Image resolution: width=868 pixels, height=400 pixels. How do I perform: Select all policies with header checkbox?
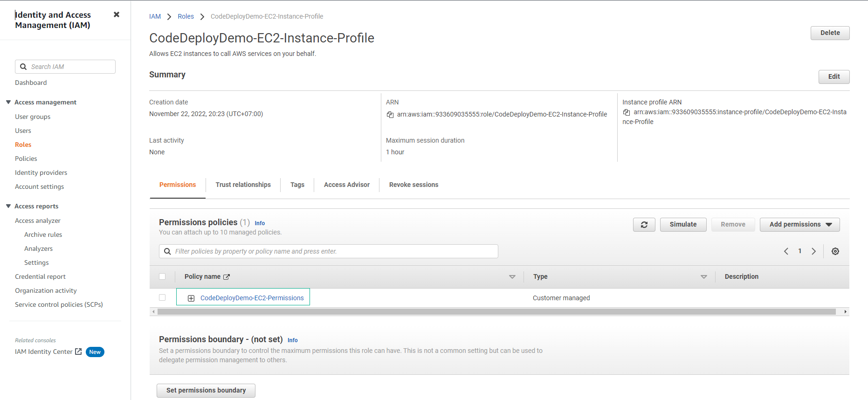point(162,276)
